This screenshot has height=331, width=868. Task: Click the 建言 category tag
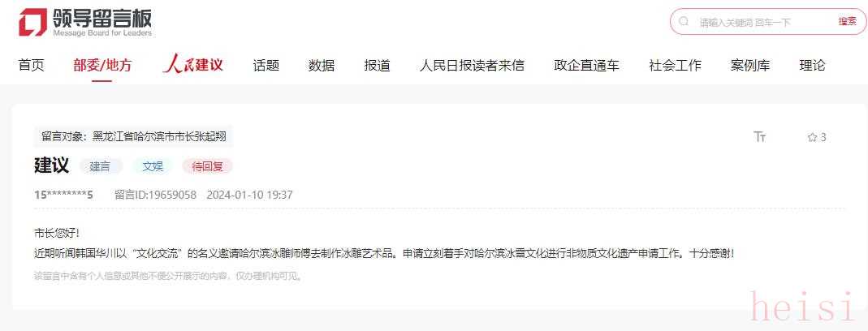click(100, 166)
